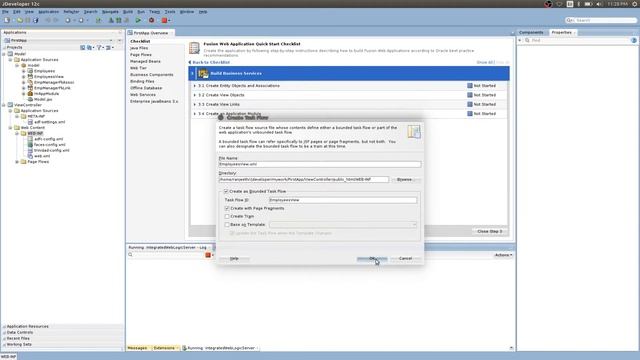The height and width of the screenshot is (360, 640).
Task: Click the Fusion Checklist clipboard icon
Action: tap(194, 48)
